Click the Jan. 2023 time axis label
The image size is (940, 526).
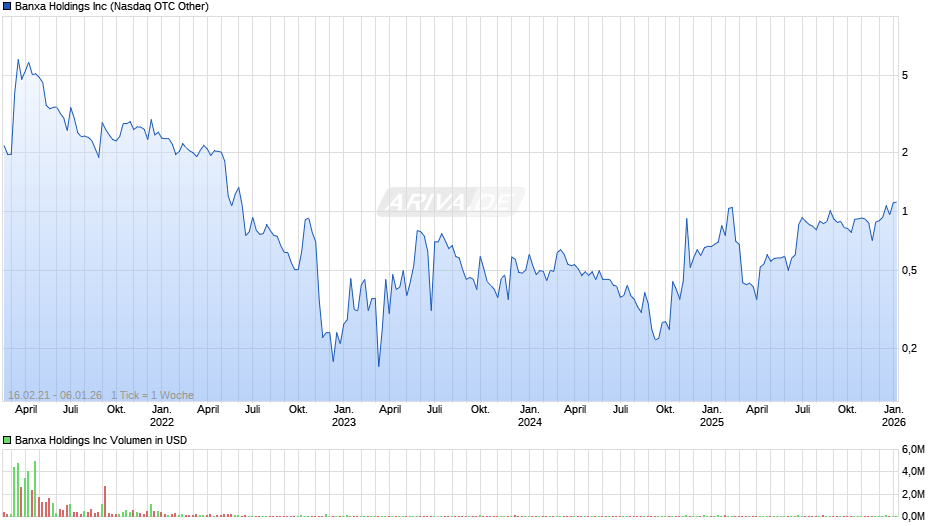(344, 416)
